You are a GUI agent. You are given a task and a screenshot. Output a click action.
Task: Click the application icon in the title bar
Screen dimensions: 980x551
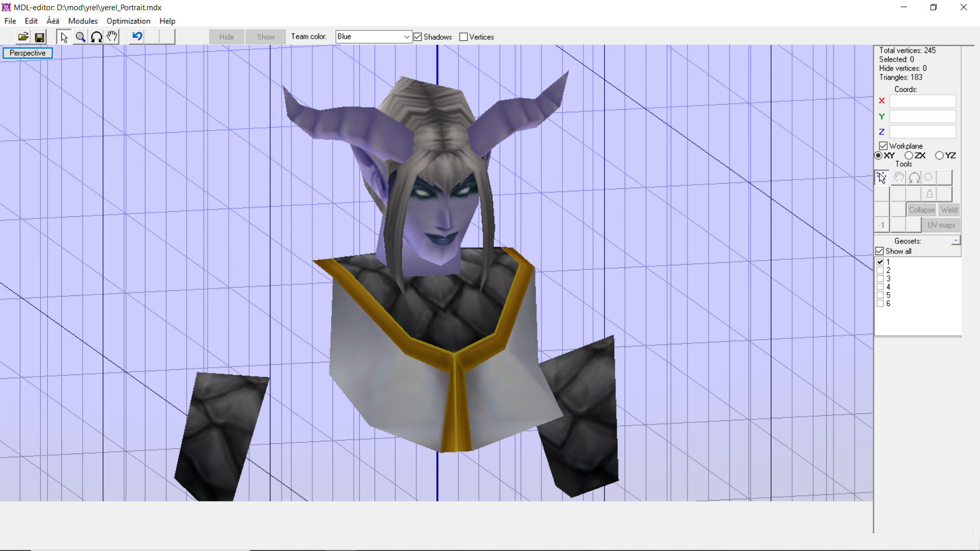click(6, 7)
